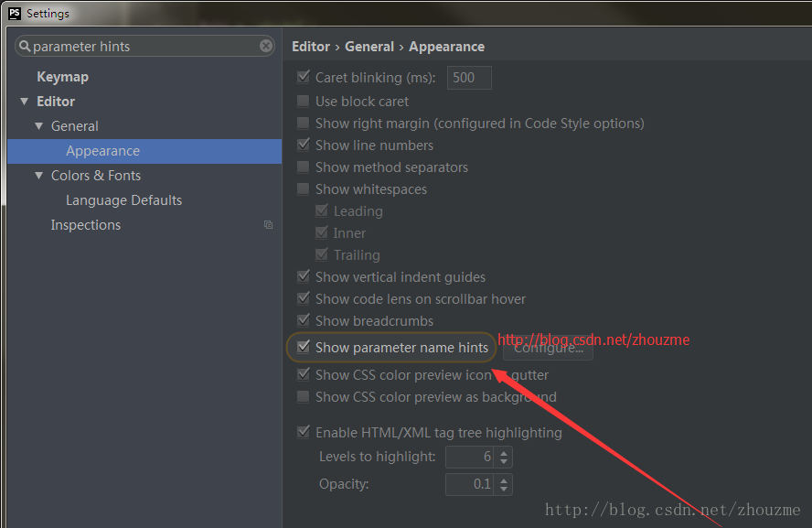Viewport: 812px width, 528px height.
Task: Select Appearance settings page
Action: point(144,151)
